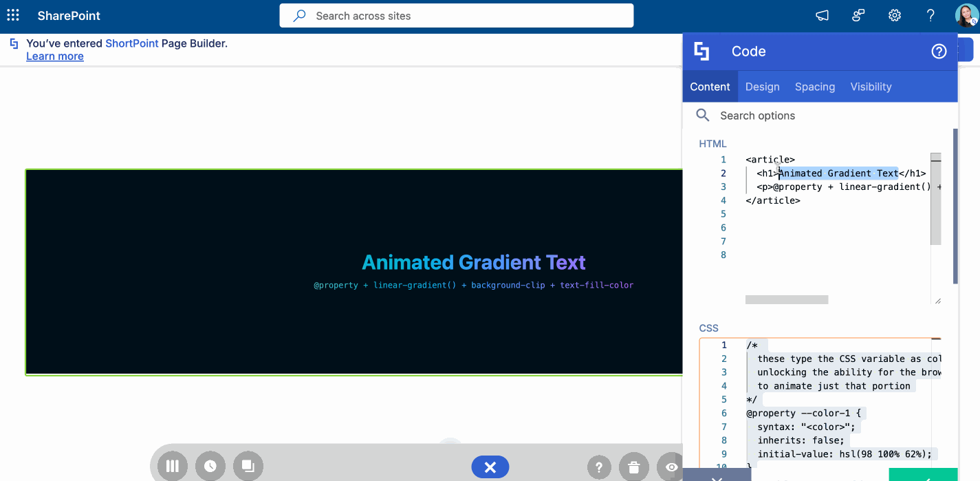Image resolution: width=980 pixels, height=481 pixels.
Task: Click the vertical scrollbar of the HTML editor
Action: pyautogui.click(x=935, y=200)
